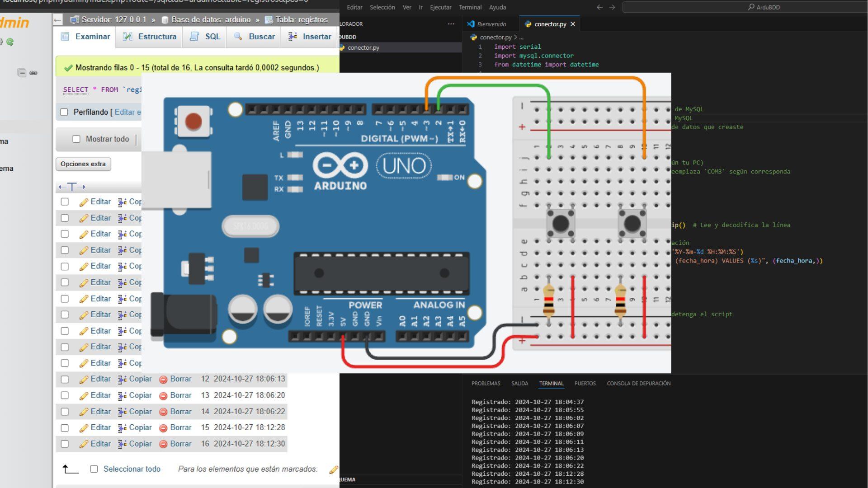This screenshot has height=488, width=868.
Task: Open the conector.py breadcrumb chevron
Action: (515, 38)
